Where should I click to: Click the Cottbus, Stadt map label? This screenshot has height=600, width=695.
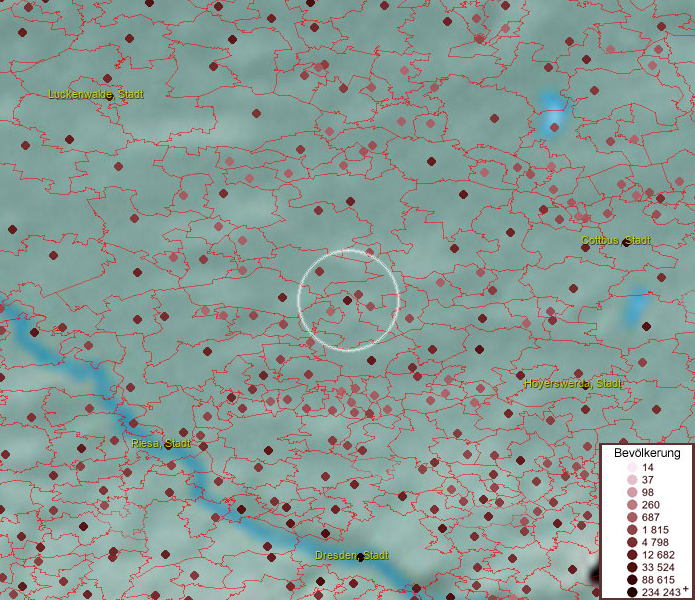(x=616, y=241)
